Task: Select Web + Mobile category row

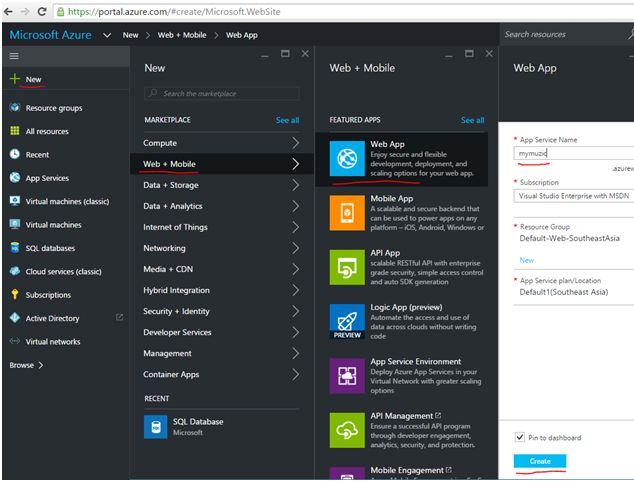Action: (222, 164)
